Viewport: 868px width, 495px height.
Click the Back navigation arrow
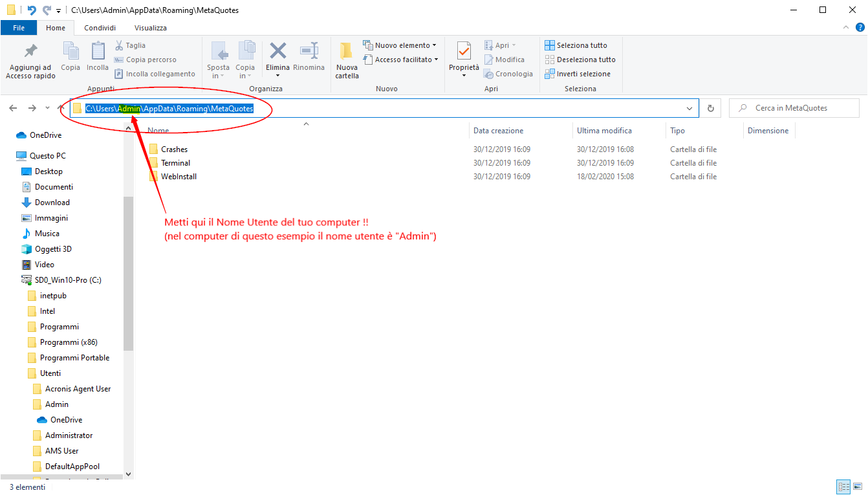[14, 108]
